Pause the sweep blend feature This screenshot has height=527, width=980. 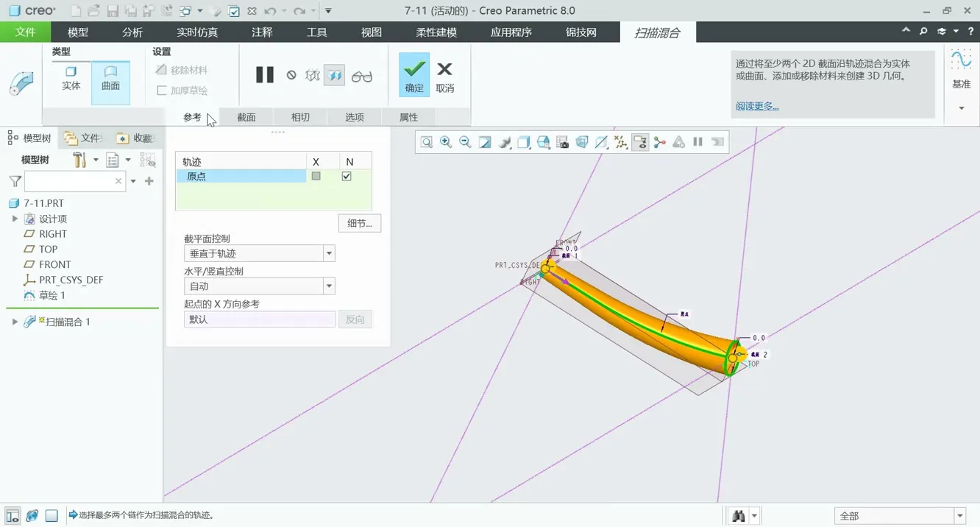[x=265, y=75]
